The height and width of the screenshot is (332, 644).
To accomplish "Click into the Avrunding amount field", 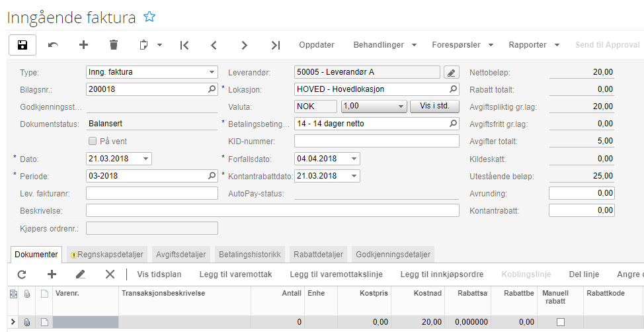I will [x=582, y=193].
